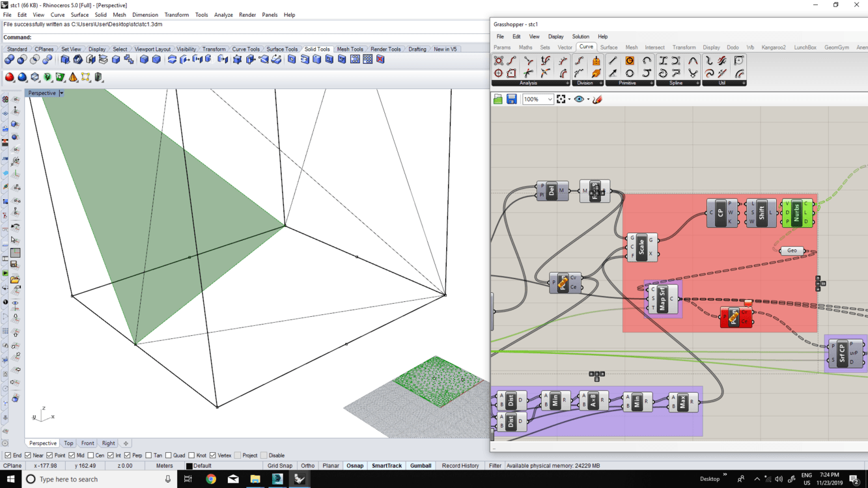Toggle the Mid osnap checkbox
Screen dimensions: 868x488
click(72, 455)
